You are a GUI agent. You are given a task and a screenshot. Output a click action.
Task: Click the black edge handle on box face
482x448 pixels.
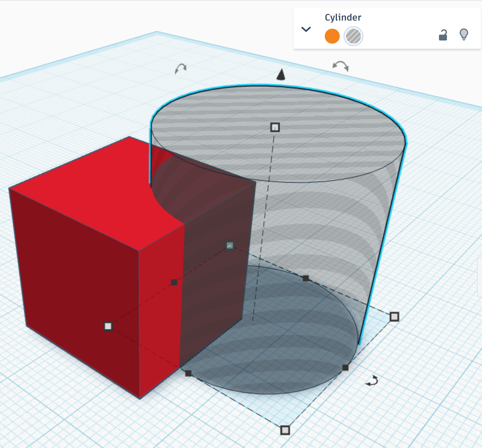coord(174,282)
